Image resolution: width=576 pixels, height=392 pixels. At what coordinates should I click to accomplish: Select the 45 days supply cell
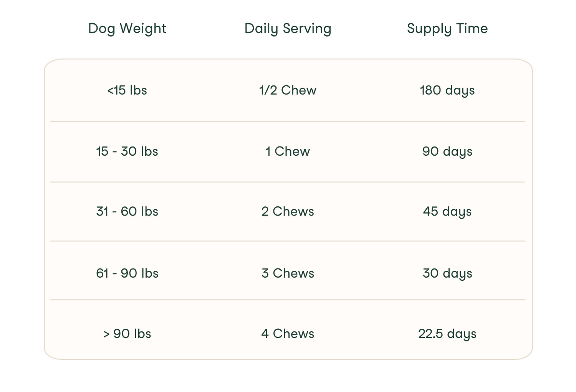coord(447,212)
